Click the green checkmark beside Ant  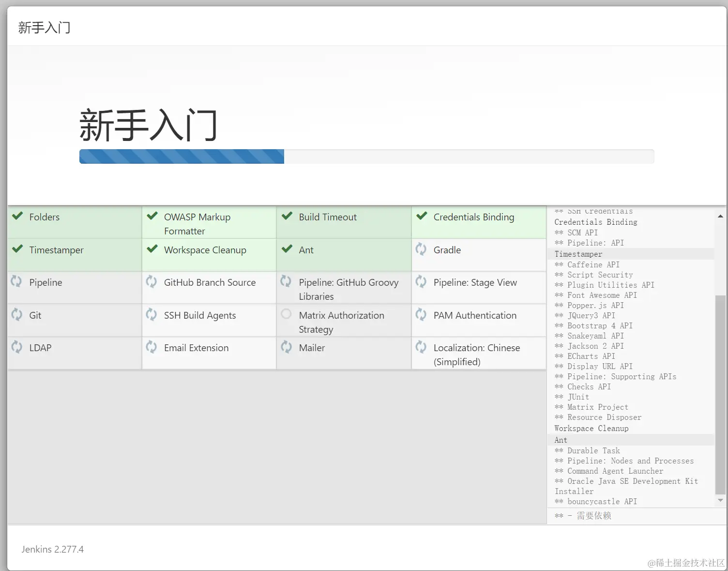[x=287, y=249]
